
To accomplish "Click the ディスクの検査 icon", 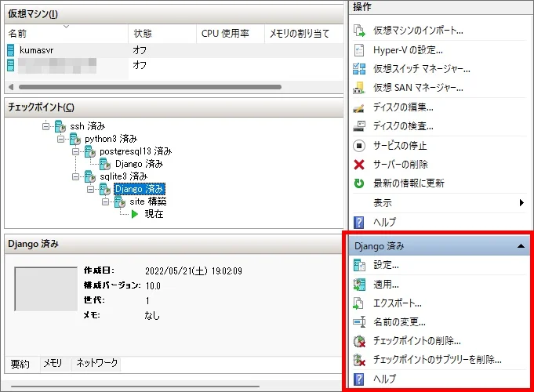I will (360, 126).
